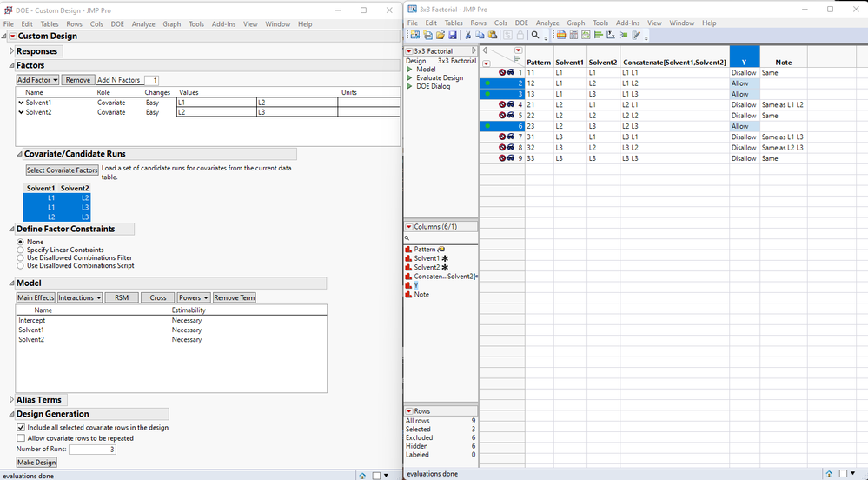This screenshot has width=868, height=480.
Task: Click the Make Design button
Action: point(36,462)
